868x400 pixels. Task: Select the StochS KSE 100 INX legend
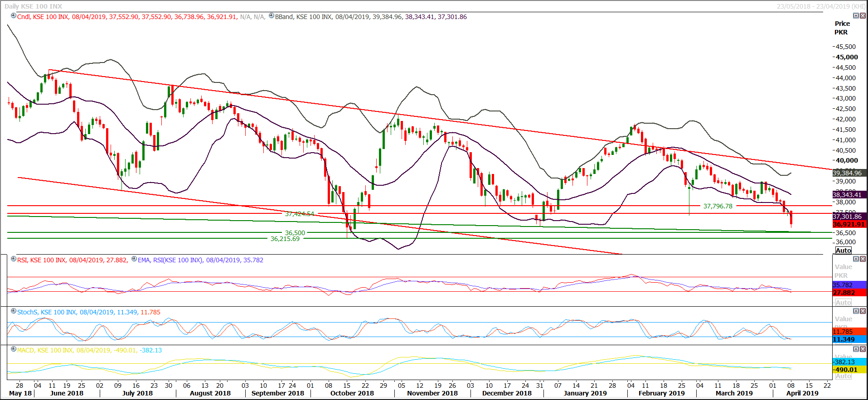[89, 312]
